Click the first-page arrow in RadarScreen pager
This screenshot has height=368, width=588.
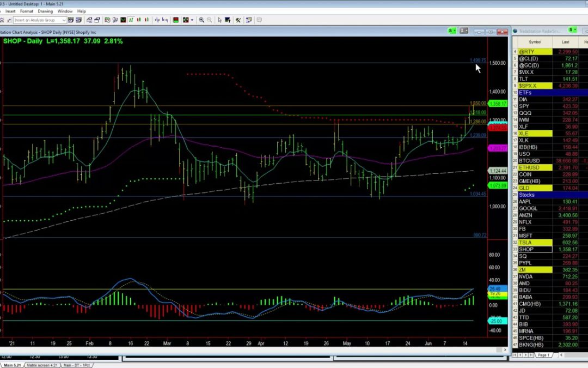[515, 355]
